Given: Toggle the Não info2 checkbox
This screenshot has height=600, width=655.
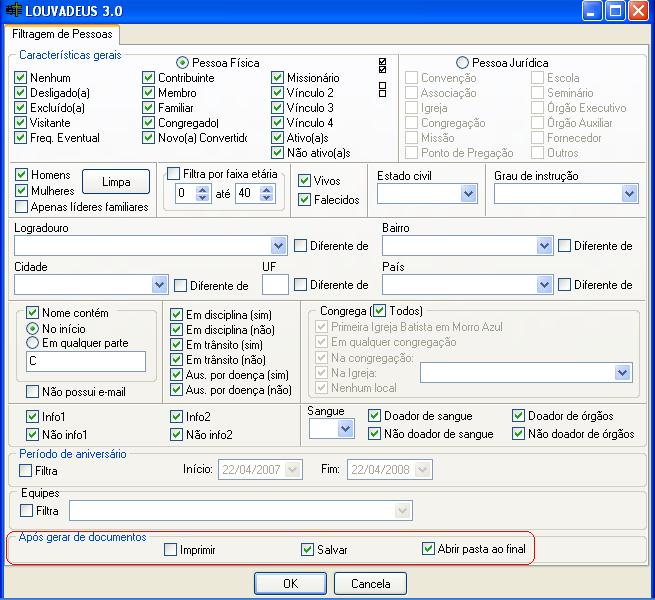Looking at the screenshot, I should point(176,435).
